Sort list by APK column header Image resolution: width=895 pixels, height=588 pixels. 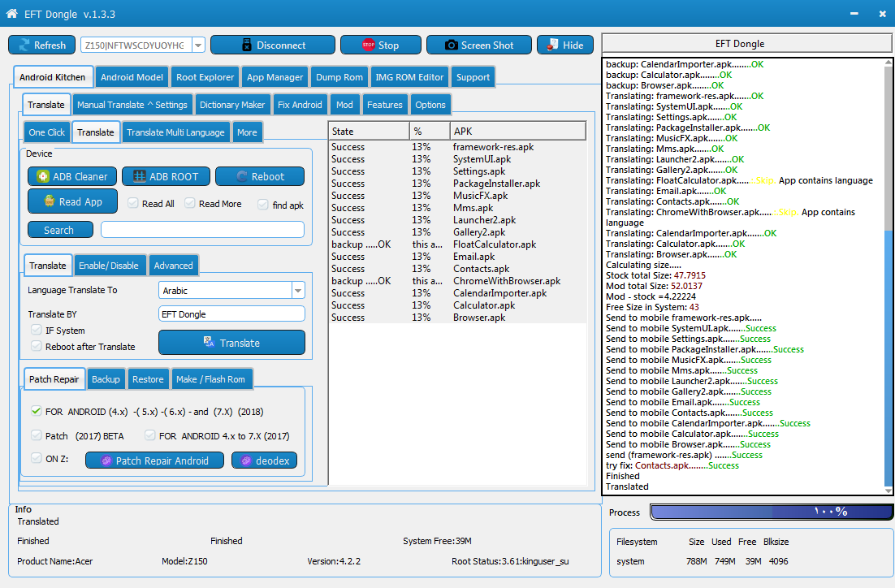pyautogui.click(x=517, y=131)
